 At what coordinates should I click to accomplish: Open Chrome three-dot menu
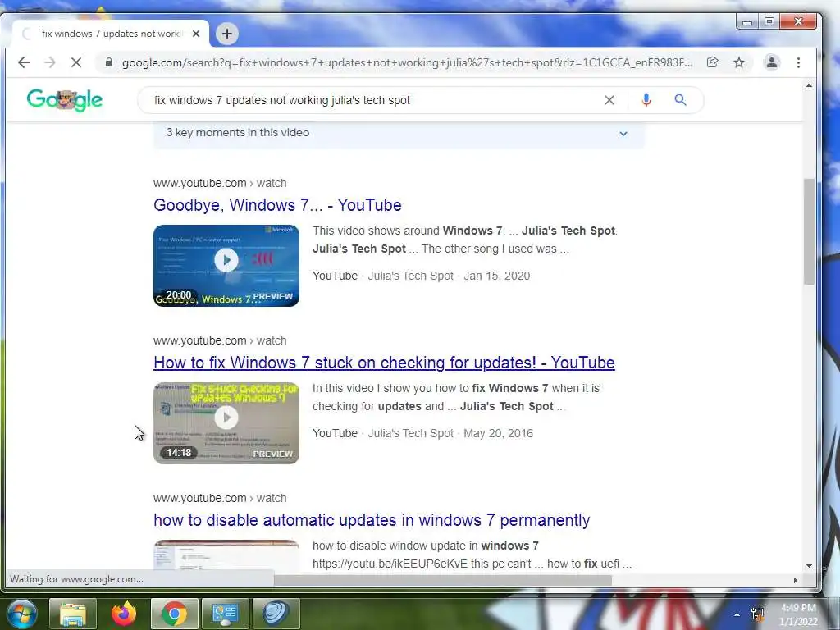[798, 62]
